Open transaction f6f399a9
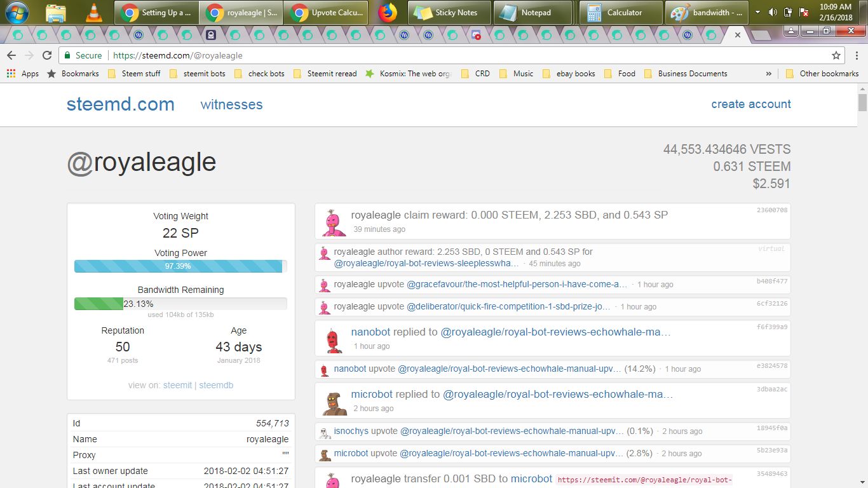Image resolution: width=868 pixels, height=488 pixels. click(x=772, y=327)
